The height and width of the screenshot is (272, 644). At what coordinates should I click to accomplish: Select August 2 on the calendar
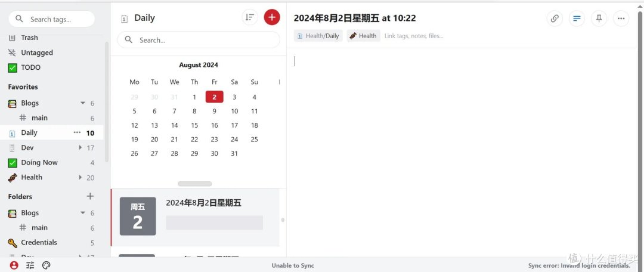215,97
